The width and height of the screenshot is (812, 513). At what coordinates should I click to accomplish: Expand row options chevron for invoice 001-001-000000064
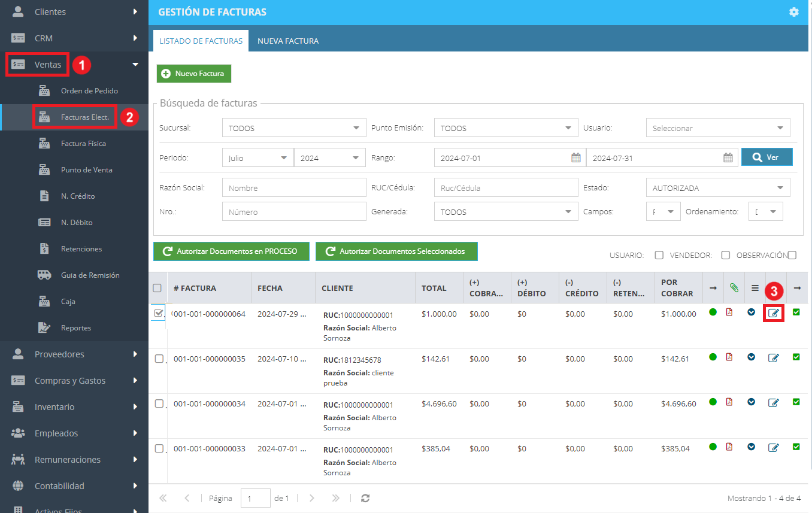751,312
